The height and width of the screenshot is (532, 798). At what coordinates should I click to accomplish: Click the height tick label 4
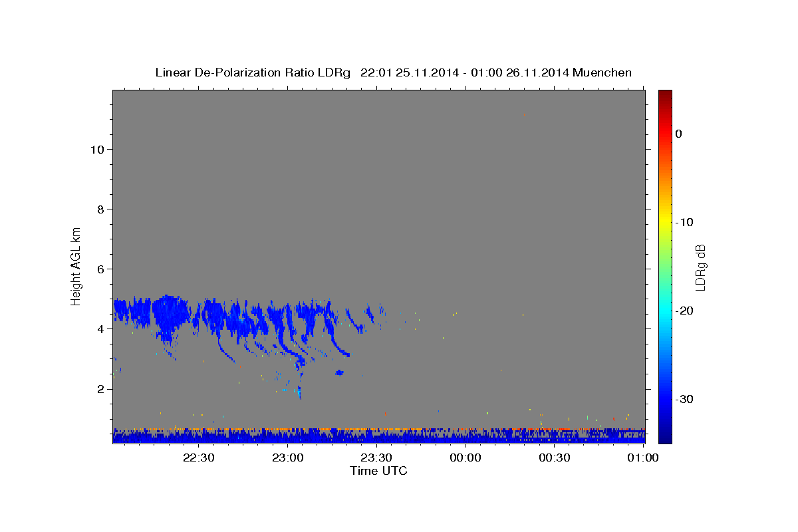click(x=102, y=329)
